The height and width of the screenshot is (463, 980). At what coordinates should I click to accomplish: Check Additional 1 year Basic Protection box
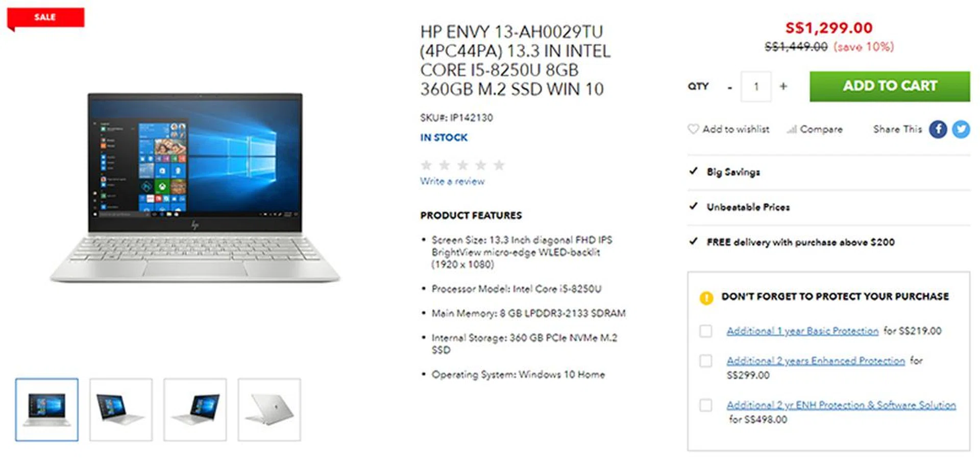[x=705, y=331]
